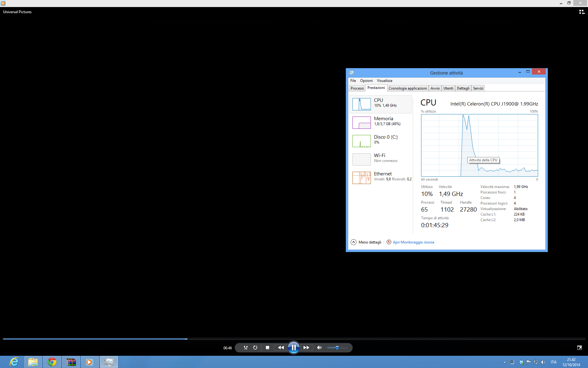Open Apri Monitoraggio risorse link
This screenshot has height=368, width=588.
pyautogui.click(x=413, y=242)
